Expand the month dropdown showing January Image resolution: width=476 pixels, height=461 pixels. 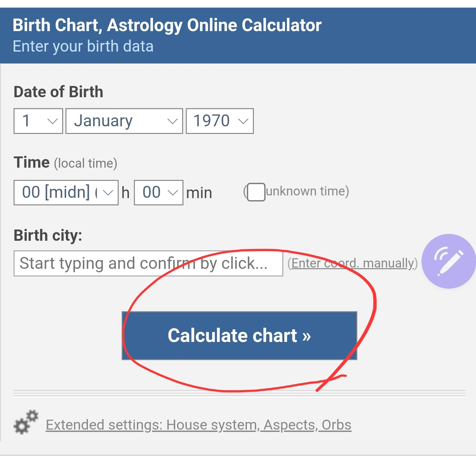click(x=124, y=121)
